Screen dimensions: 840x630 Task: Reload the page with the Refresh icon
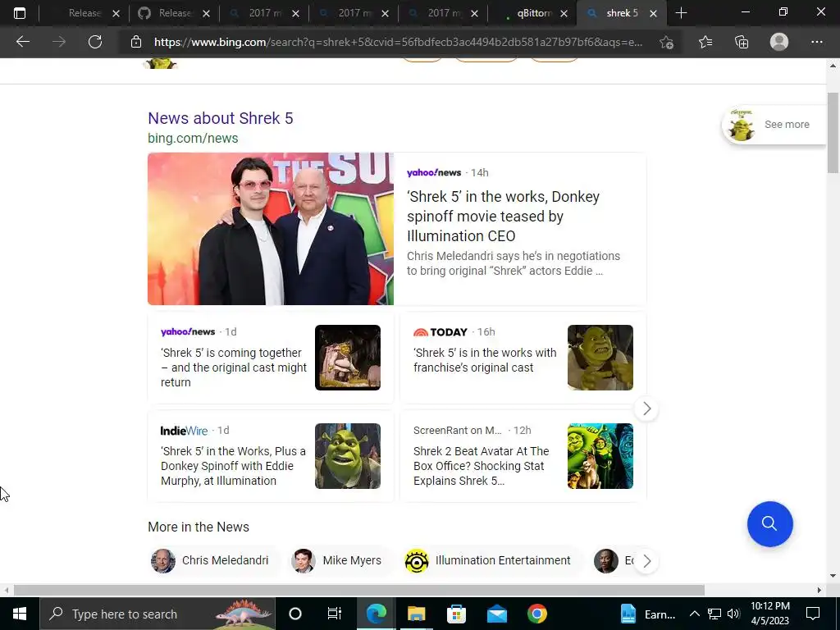click(x=95, y=42)
